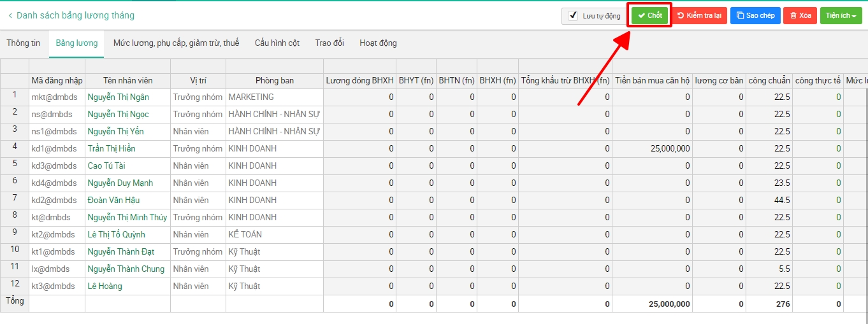Open the Tiện ích dropdown menu

[x=841, y=15]
